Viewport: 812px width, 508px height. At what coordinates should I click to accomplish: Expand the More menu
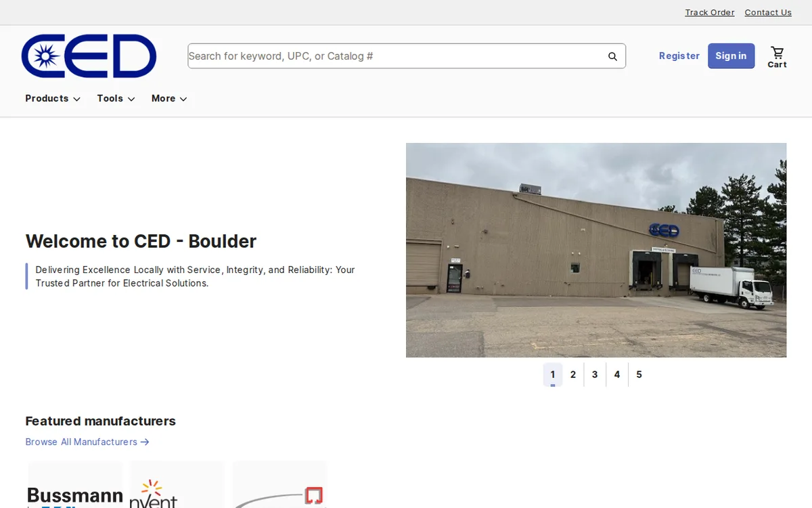click(169, 98)
